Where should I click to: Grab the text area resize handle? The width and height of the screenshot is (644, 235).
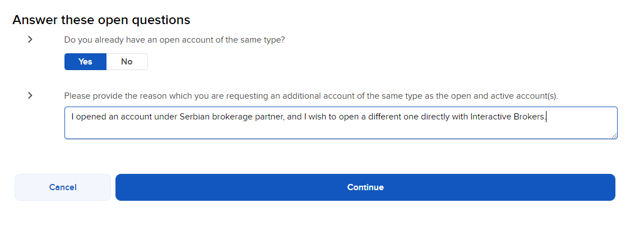click(614, 136)
